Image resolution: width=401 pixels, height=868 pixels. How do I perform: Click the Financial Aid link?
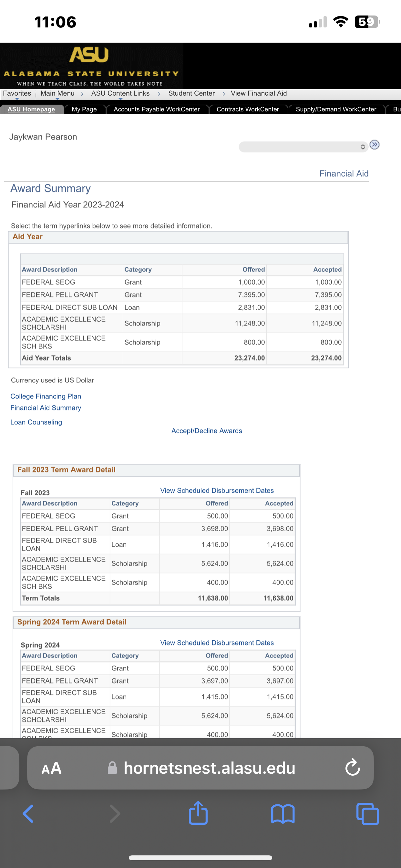pos(344,173)
